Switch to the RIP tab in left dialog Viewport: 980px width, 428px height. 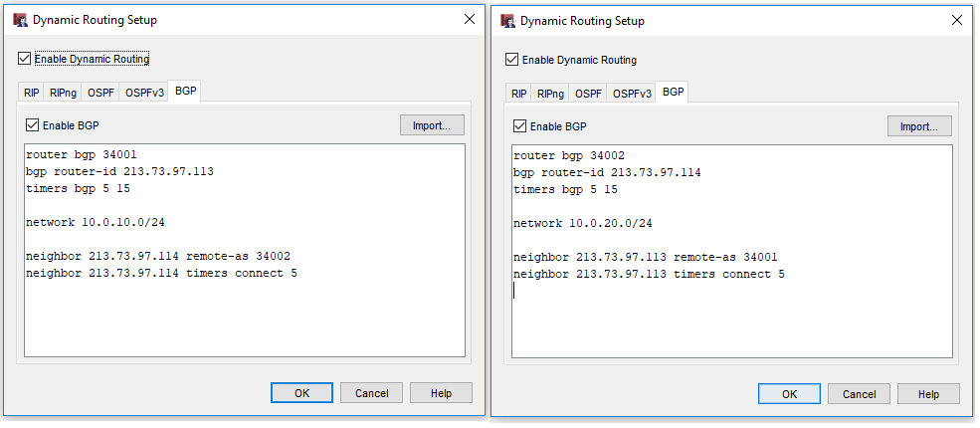click(32, 93)
